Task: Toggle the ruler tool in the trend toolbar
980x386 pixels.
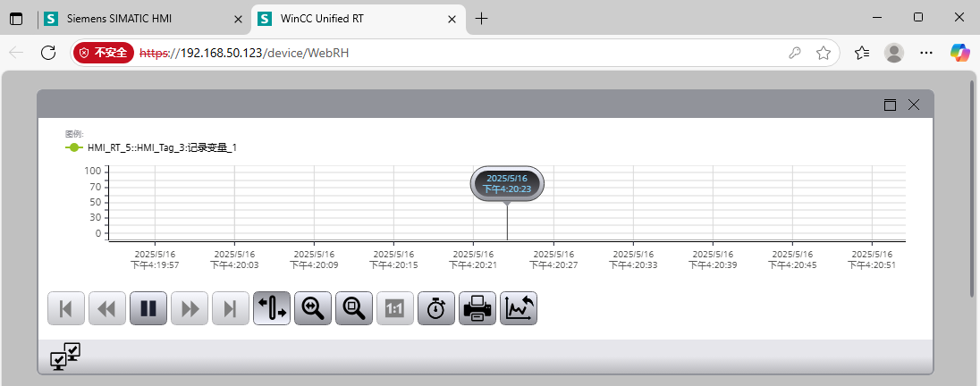Action: point(272,308)
